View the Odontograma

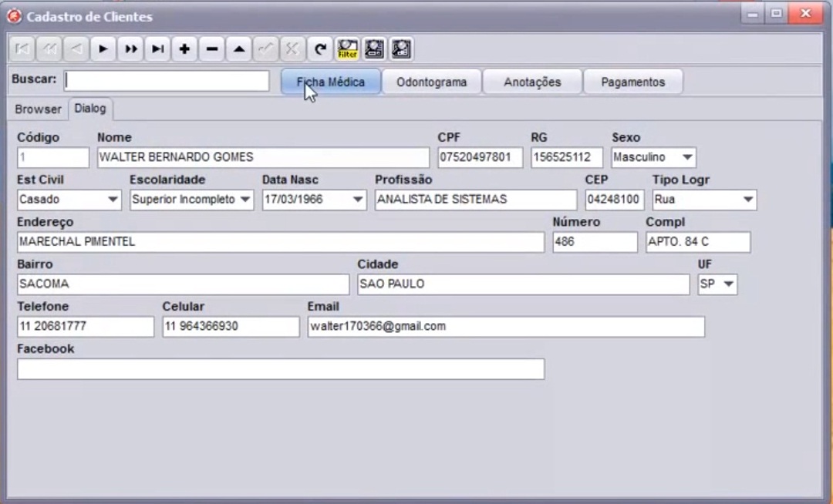(x=431, y=81)
